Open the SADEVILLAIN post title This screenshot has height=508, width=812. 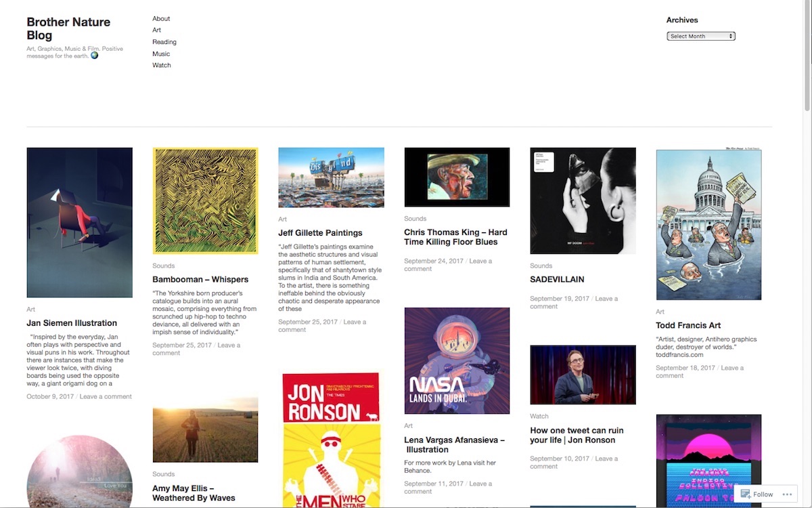(x=557, y=279)
